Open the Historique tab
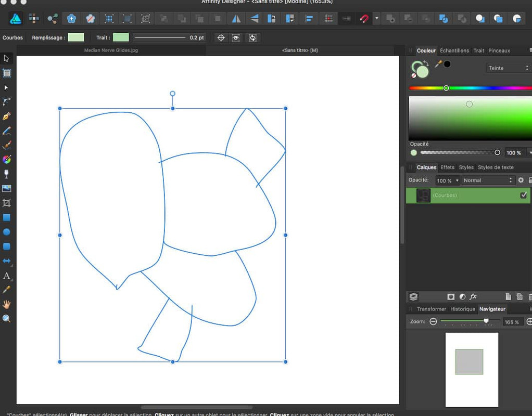532x416 pixels. tap(462, 309)
